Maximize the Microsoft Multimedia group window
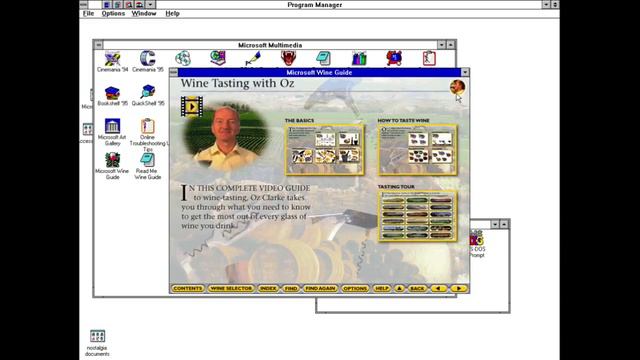 pos(451,45)
